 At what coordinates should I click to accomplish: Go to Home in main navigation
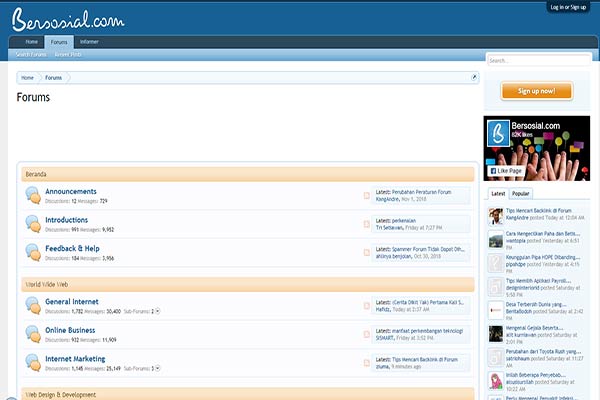[x=31, y=42]
